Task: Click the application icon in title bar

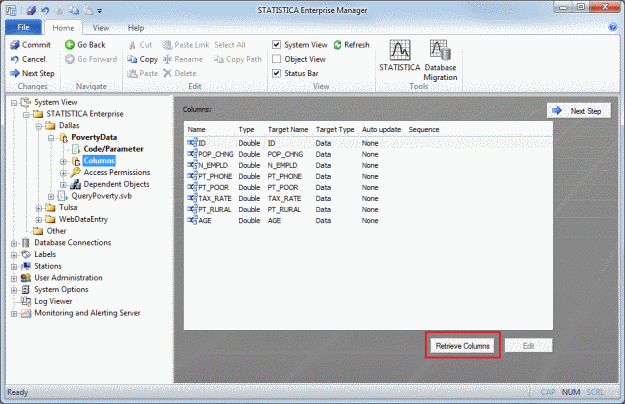Action: coord(11,11)
